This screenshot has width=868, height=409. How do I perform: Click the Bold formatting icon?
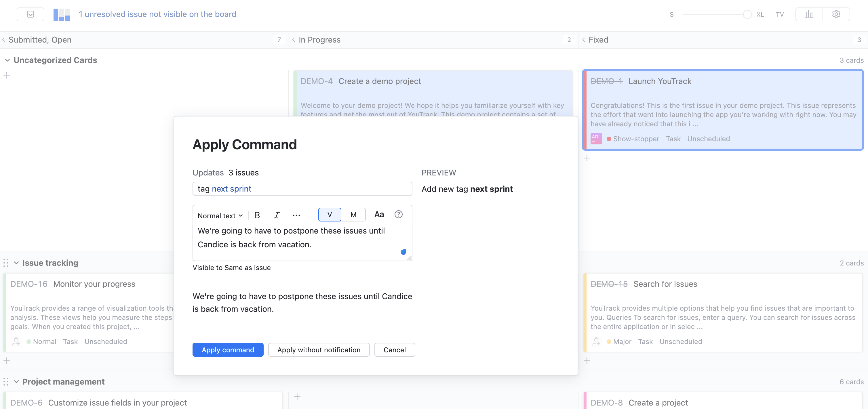(257, 215)
